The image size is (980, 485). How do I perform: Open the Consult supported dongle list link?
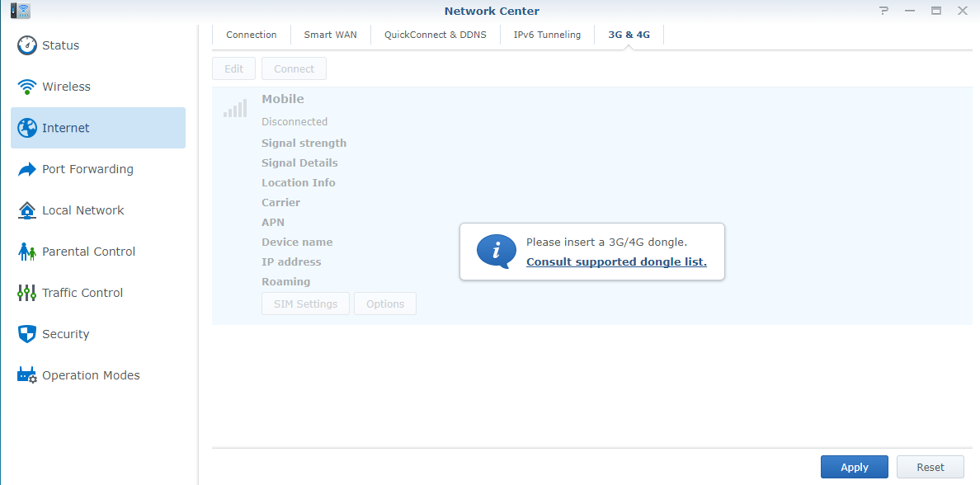[x=616, y=262]
